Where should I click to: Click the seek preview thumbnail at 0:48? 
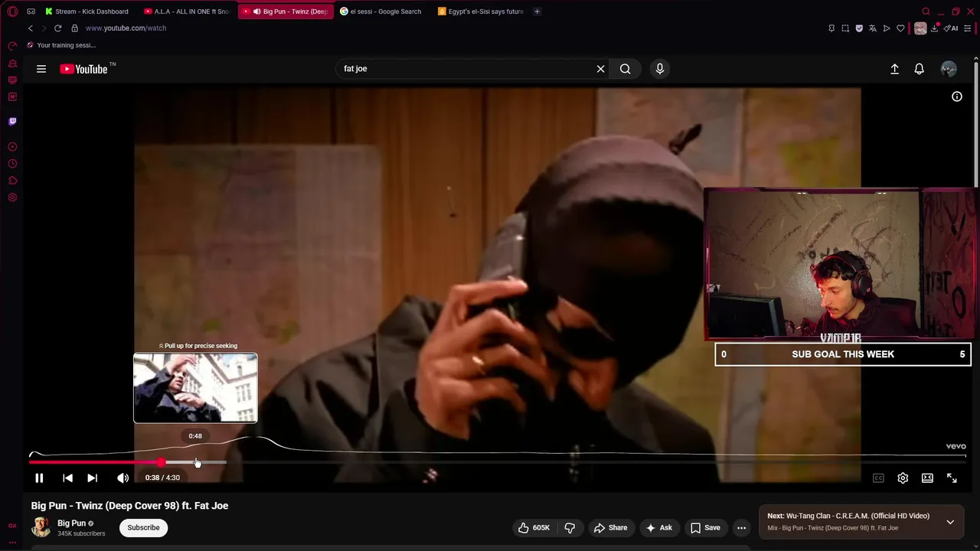195,388
